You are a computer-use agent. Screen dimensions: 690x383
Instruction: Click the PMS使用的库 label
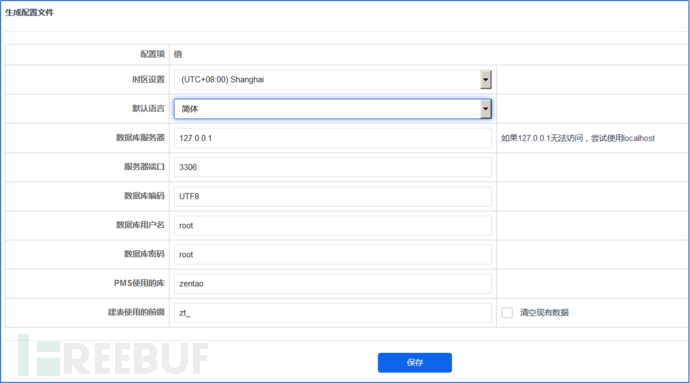pyautogui.click(x=139, y=283)
